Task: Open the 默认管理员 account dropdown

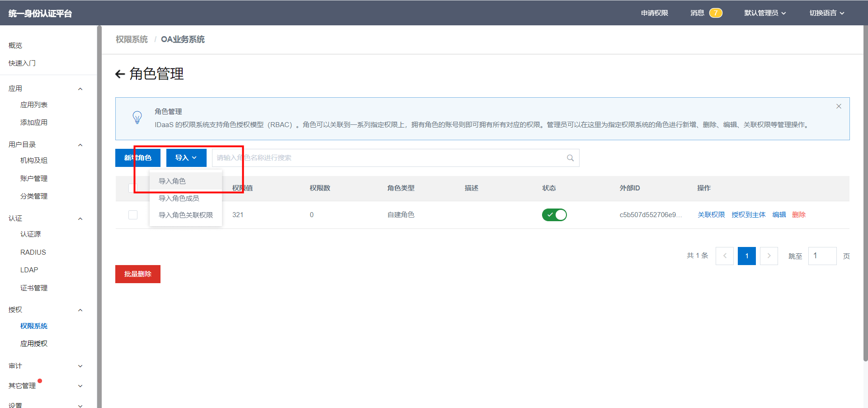Action: [x=765, y=13]
